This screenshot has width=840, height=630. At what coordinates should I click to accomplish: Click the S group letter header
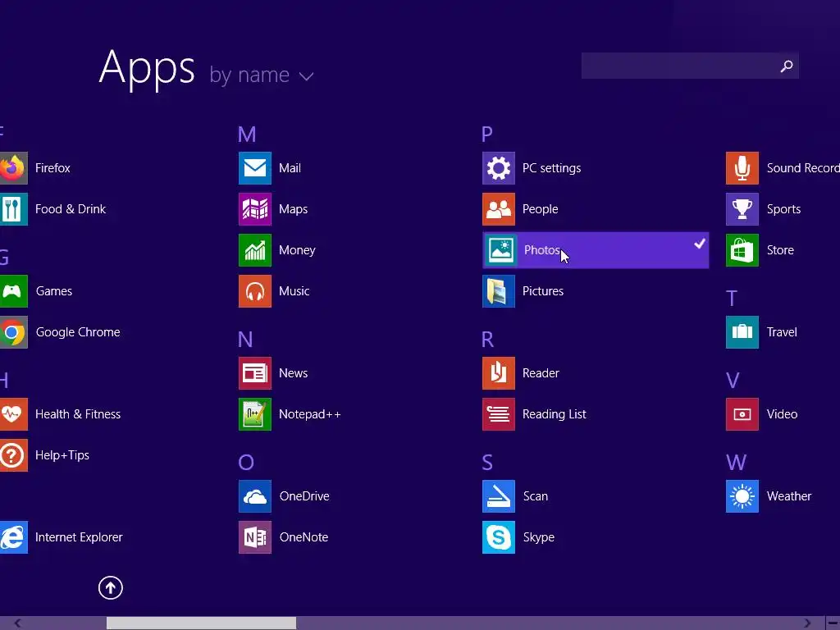pos(487,463)
